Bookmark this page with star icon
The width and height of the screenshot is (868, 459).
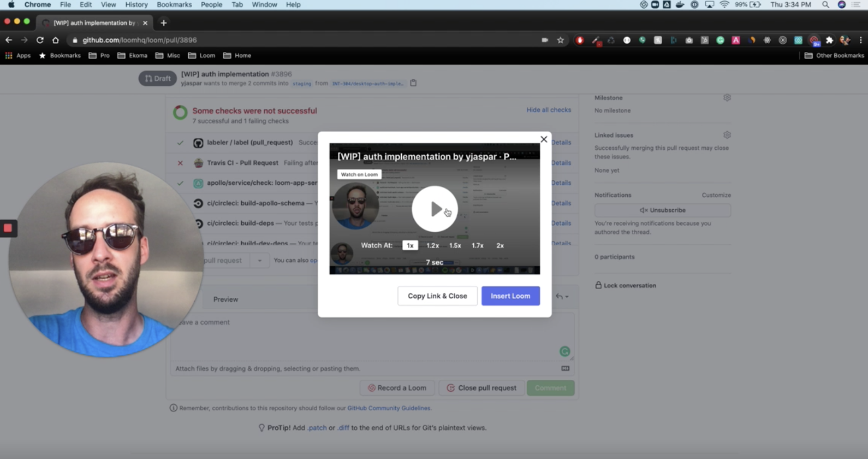560,40
